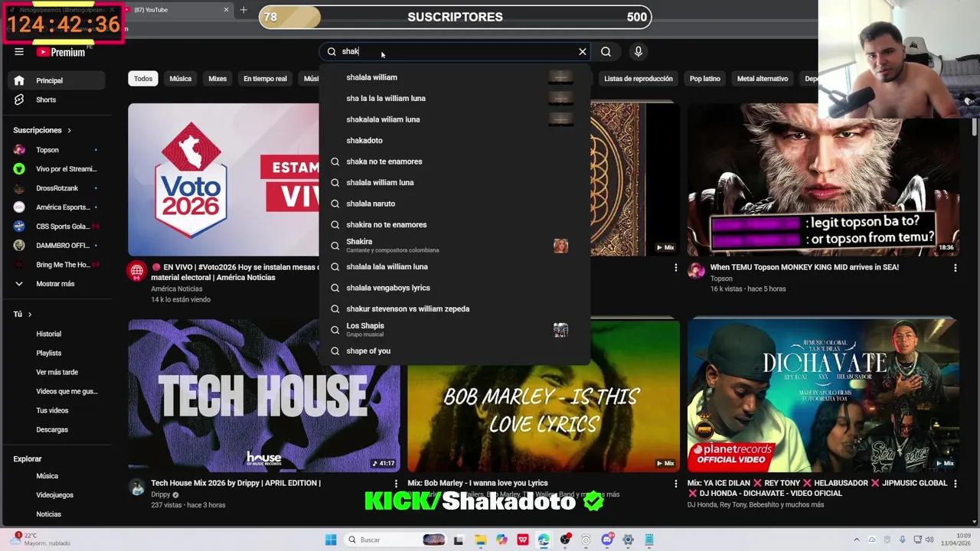Choose suggestion 'shakira no te enamores'
The width and height of the screenshot is (980, 551).
pyautogui.click(x=456, y=224)
